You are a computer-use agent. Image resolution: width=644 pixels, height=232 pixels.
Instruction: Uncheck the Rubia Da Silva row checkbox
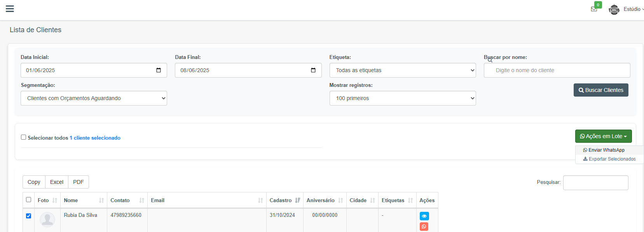28,216
